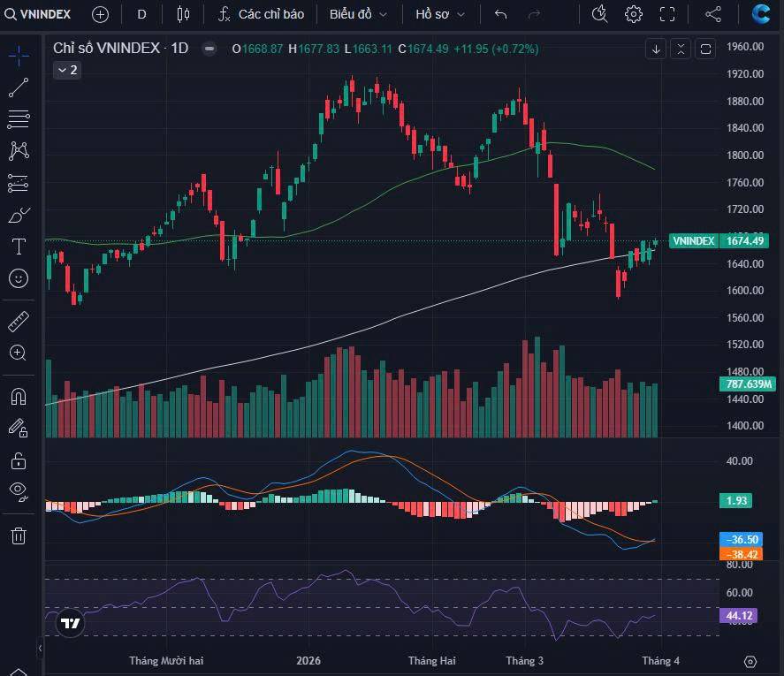
Task: Expand the Hồ sơ dropdown
Action: click(x=440, y=14)
